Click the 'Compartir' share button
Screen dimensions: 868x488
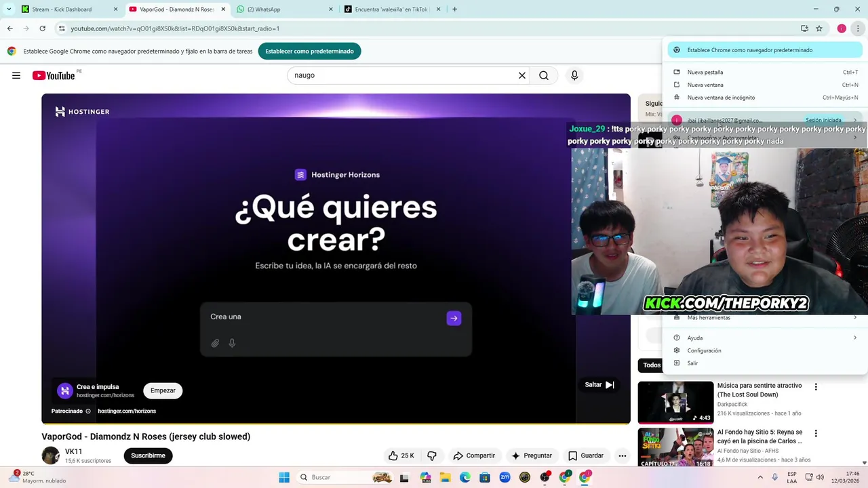point(474,455)
